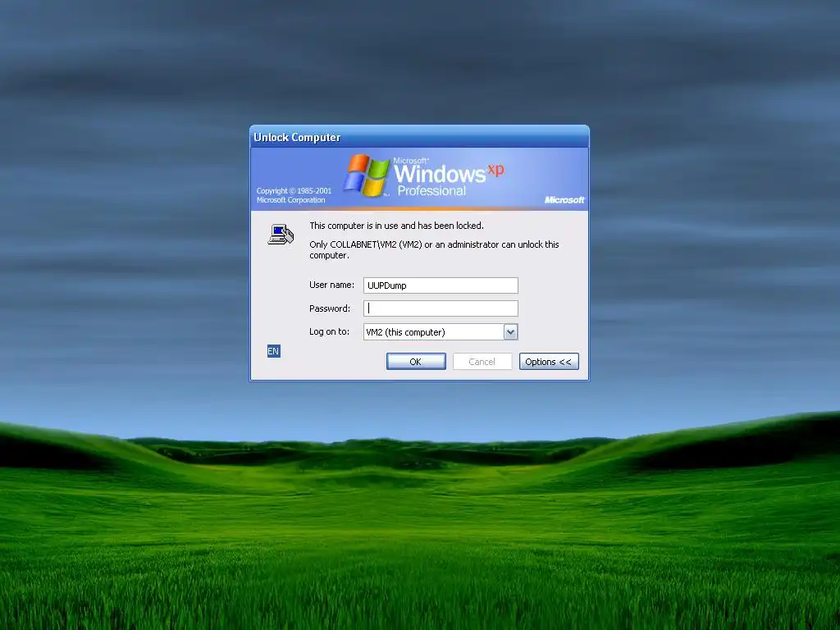
Task: Click the 'This computer is in use' message
Action: (396, 226)
